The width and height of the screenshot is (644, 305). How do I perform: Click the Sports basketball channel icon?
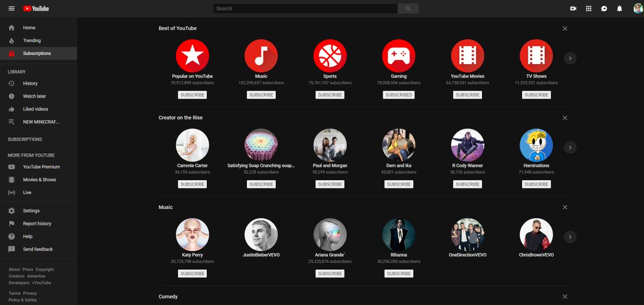[330, 56]
